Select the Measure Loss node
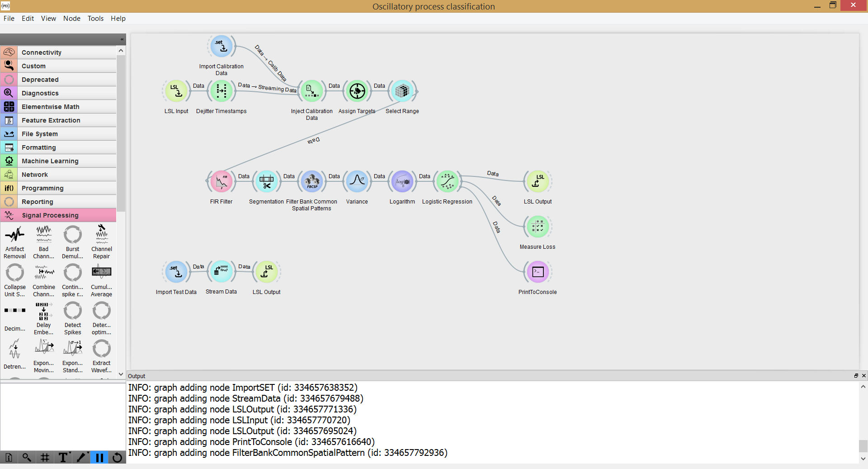The width and height of the screenshot is (868, 469). (x=538, y=227)
